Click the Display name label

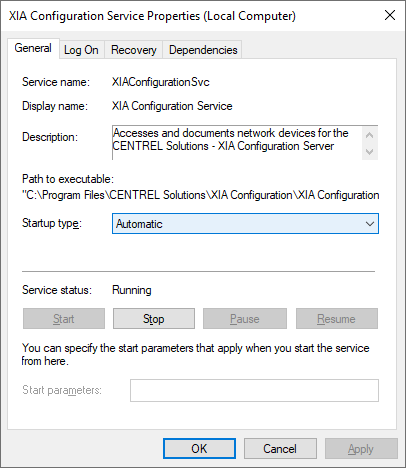(55, 106)
